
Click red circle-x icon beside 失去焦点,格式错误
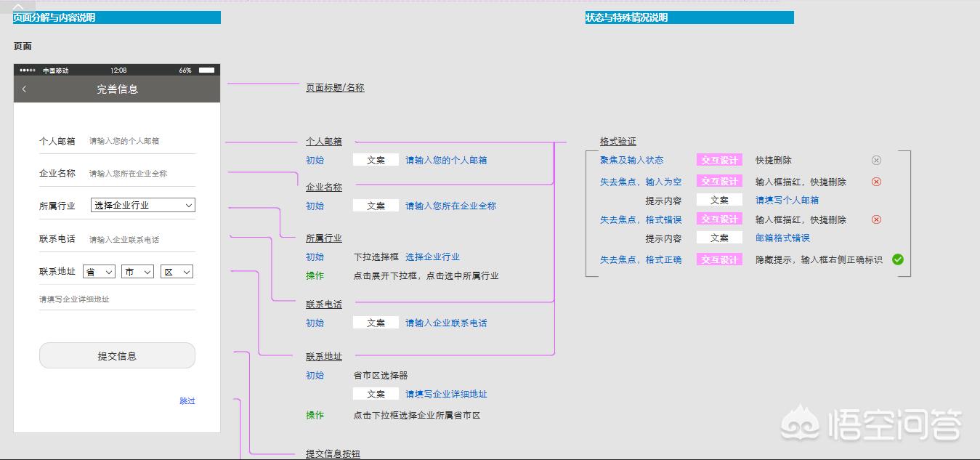pos(876,219)
